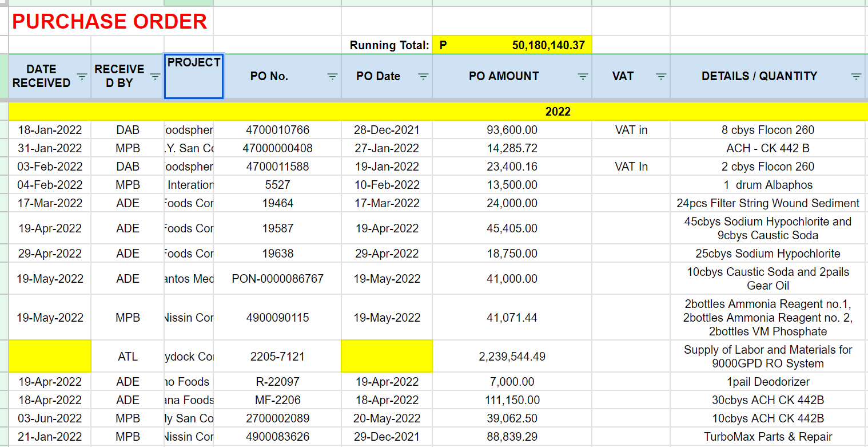Open the RECEIVED BY column filter icon
The width and height of the screenshot is (868, 447).
click(x=155, y=76)
